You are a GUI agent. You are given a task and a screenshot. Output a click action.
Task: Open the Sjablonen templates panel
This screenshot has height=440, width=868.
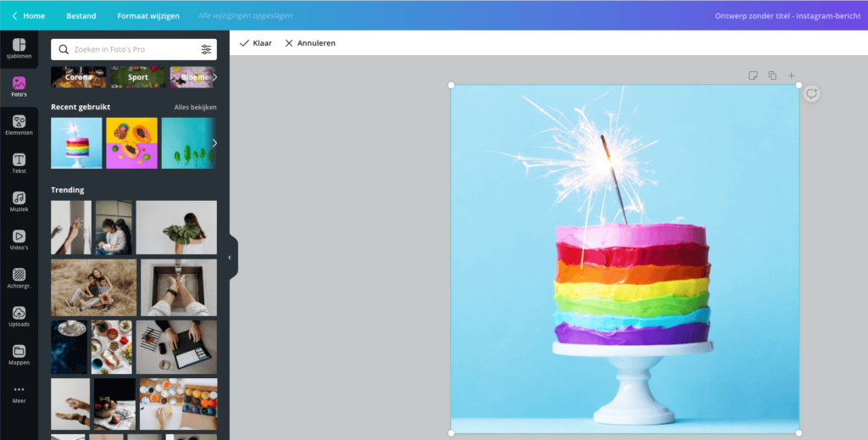click(x=19, y=49)
